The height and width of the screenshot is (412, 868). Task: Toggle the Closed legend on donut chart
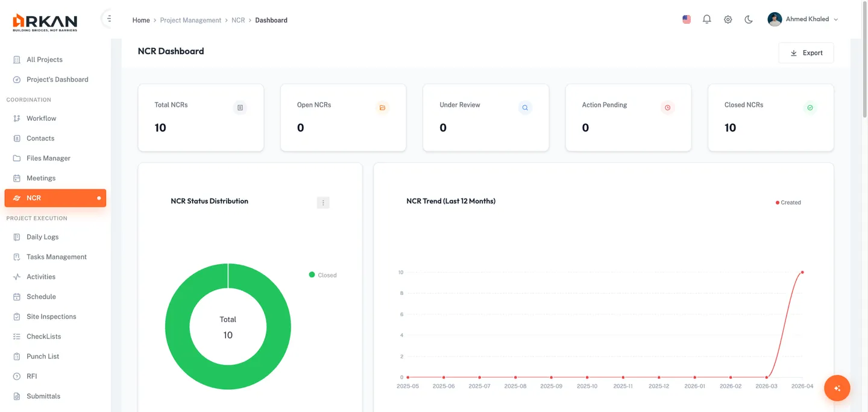[323, 274]
